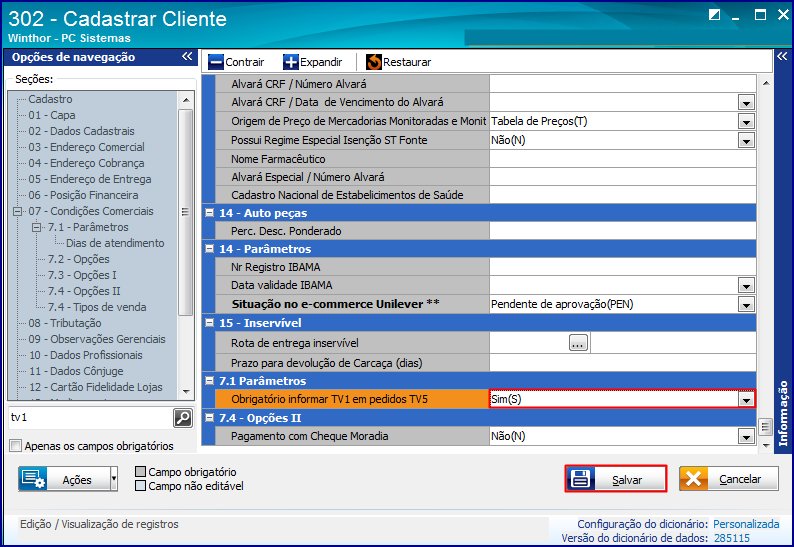Open Situação no e-commerce Unilever dropdown
Viewport: 794px width, 547px height.
click(746, 304)
